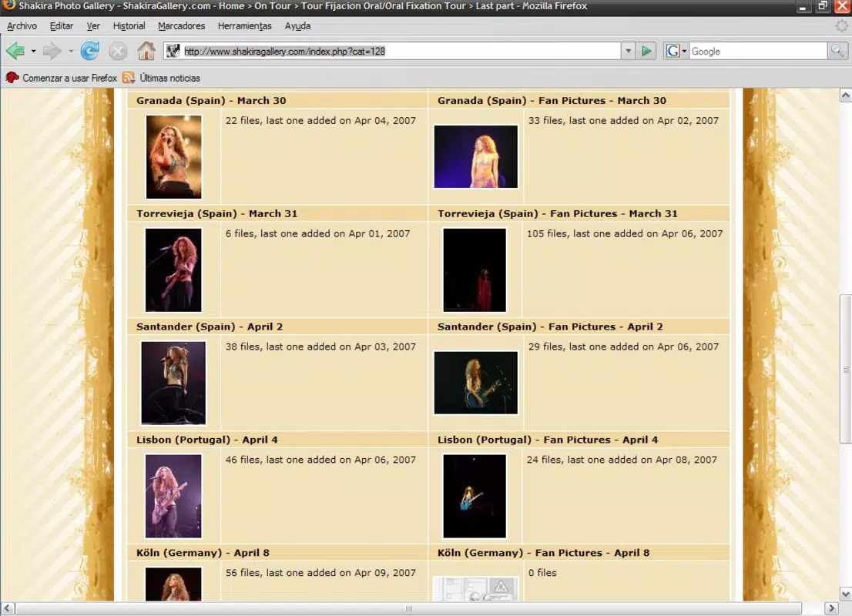The height and width of the screenshot is (616, 852).
Task: Open the Ver menu
Action: (x=93, y=25)
